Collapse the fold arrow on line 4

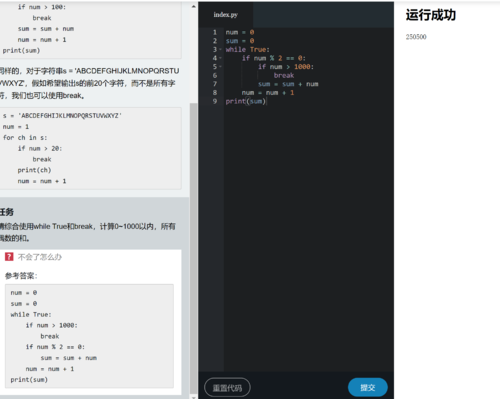click(220, 58)
